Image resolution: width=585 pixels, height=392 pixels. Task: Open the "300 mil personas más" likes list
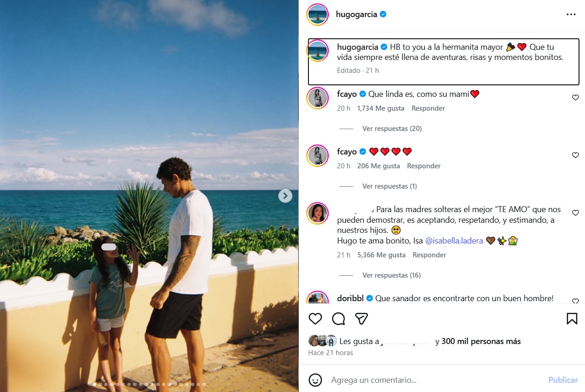[481, 341]
